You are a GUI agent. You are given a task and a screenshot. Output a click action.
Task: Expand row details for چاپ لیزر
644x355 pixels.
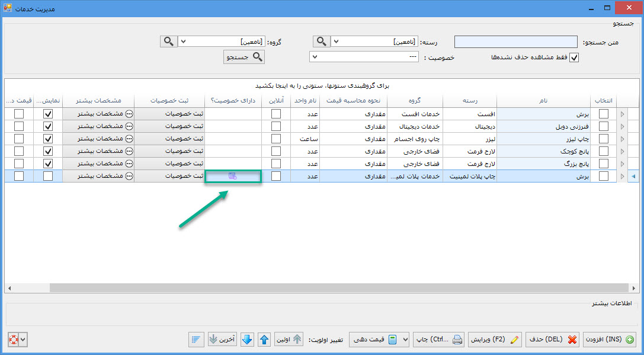622,139
